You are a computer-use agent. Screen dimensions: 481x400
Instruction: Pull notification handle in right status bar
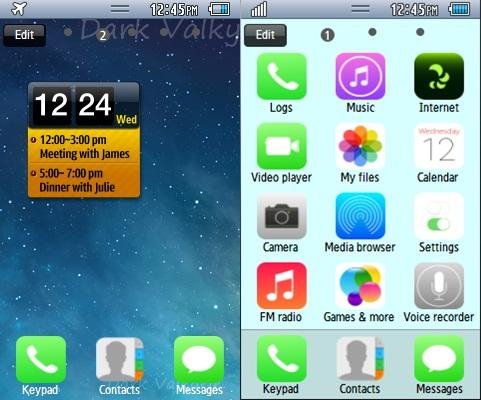click(x=360, y=9)
